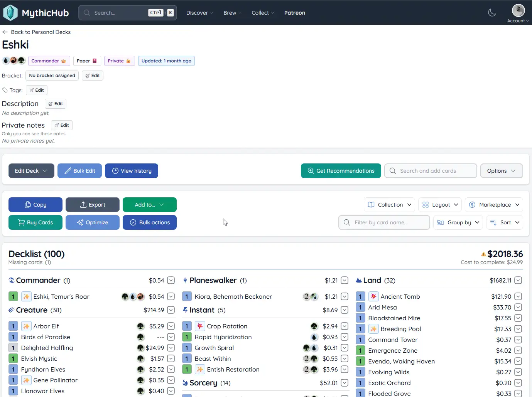Edit the deck bracket
532x397 pixels.
pos(93,76)
